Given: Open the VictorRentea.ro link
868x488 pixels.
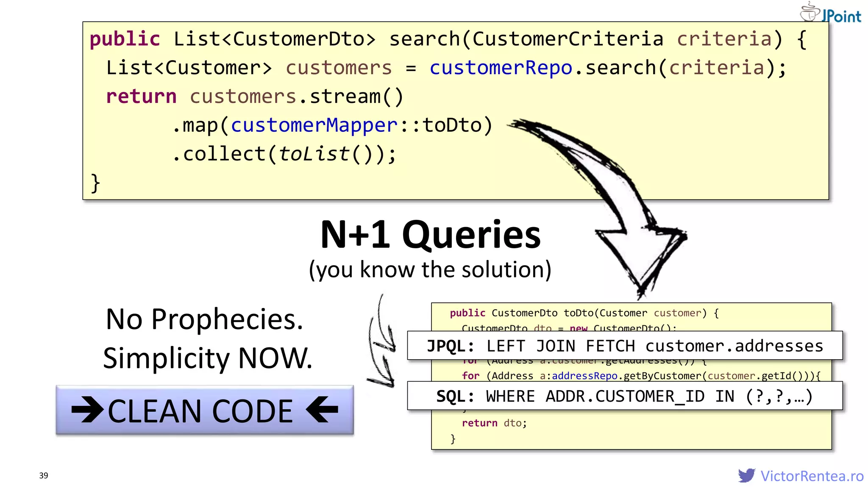Looking at the screenshot, I should (x=812, y=476).
